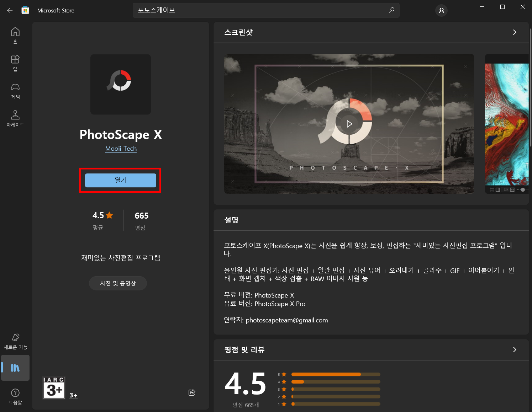Expand the 평점 및 리뷰 section chevron
This screenshot has height=412, width=532.
(515, 350)
